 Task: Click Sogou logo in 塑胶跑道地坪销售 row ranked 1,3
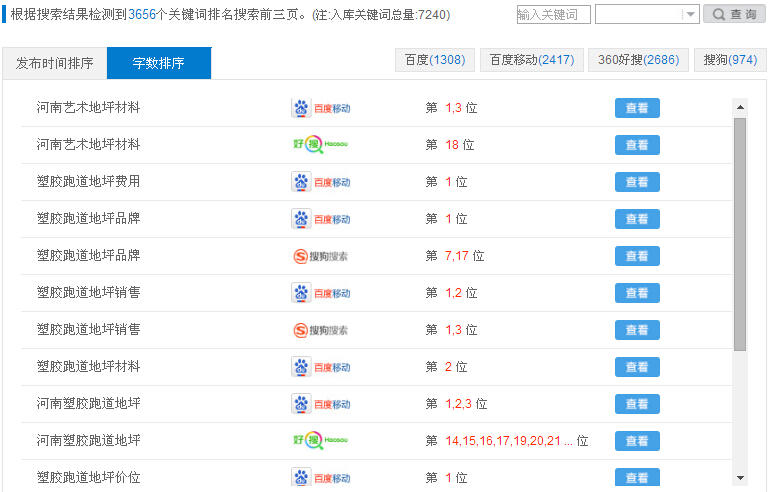321,330
